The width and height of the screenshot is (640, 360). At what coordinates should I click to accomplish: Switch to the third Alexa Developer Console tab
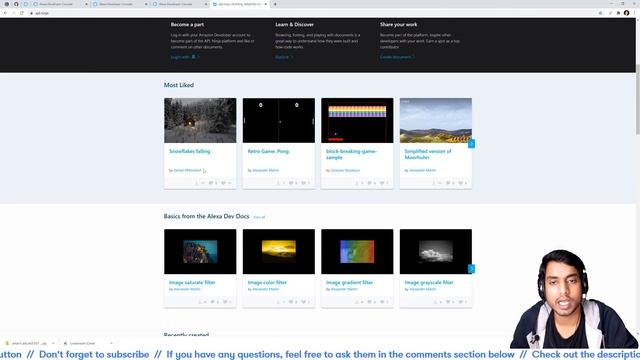click(179, 4)
